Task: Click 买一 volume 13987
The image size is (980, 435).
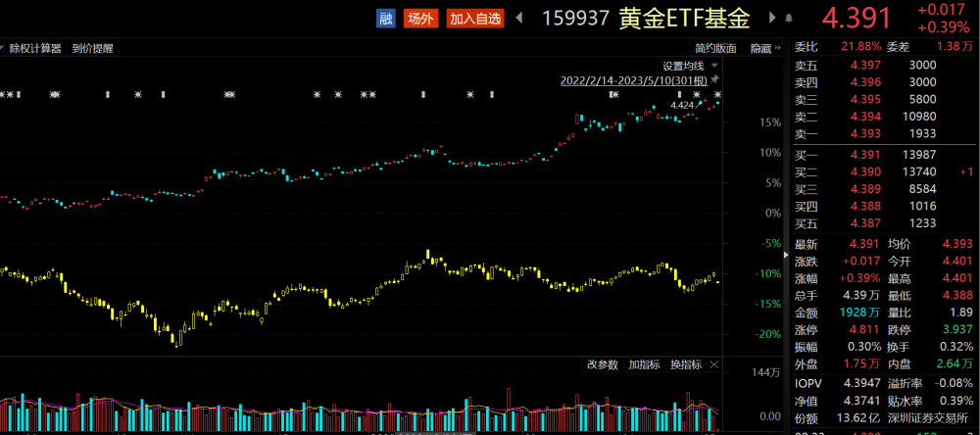Action: (919, 155)
